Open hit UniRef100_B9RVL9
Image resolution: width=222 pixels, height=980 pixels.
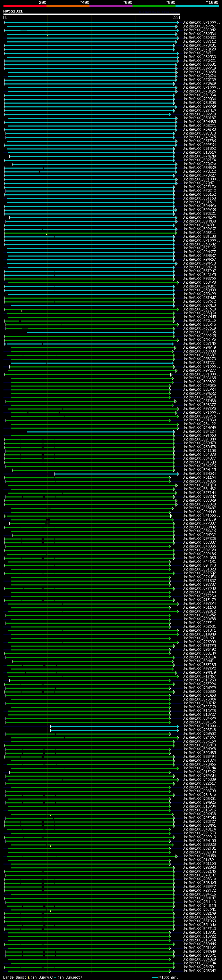pyautogui.click(x=199, y=68)
